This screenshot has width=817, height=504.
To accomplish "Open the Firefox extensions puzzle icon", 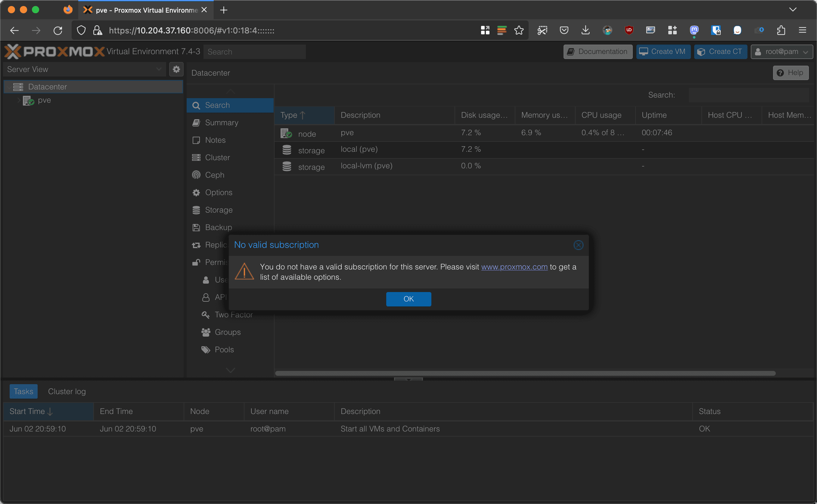I will point(781,30).
